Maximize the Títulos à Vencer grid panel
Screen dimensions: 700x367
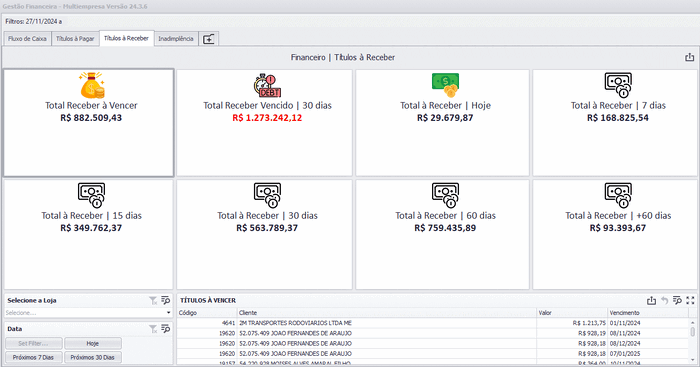[x=690, y=300]
